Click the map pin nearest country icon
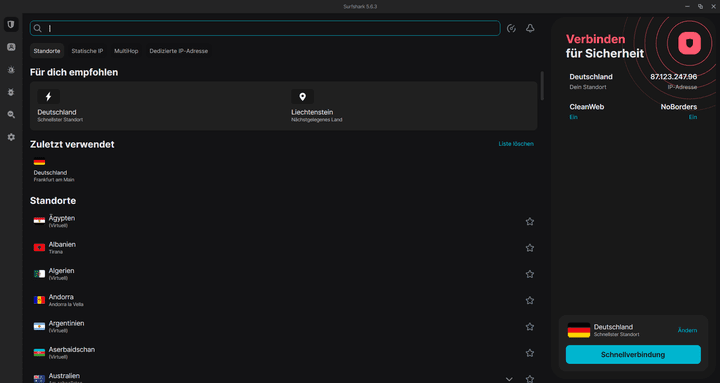The width and height of the screenshot is (720, 383). [302, 96]
